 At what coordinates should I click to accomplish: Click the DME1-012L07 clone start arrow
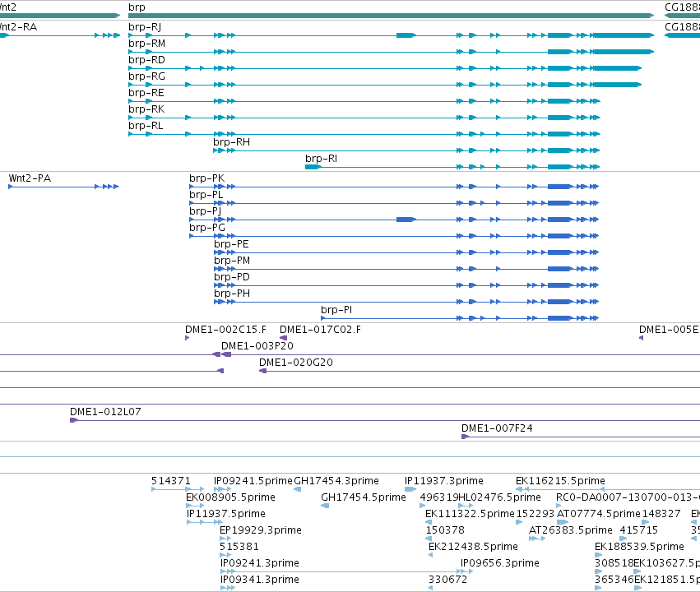74,420
